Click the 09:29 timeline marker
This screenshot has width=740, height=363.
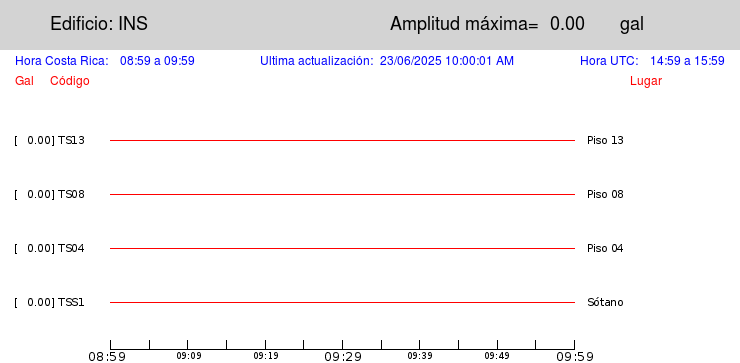coord(343,356)
